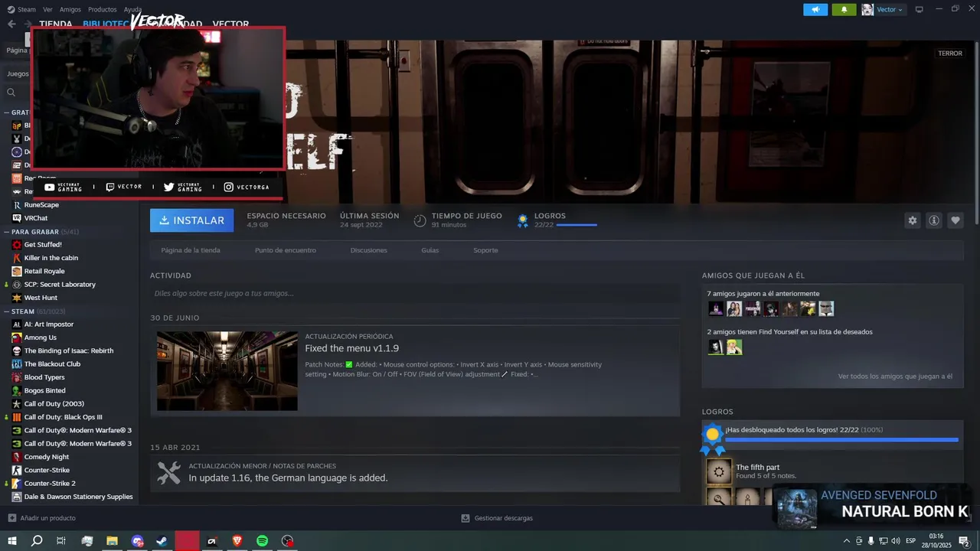Select RuneScape in library
This screenshot has width=980, height=551.
[41, 205]
